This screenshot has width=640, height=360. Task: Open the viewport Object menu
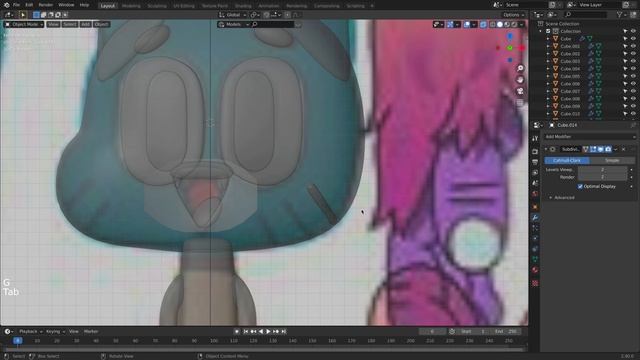101,24
